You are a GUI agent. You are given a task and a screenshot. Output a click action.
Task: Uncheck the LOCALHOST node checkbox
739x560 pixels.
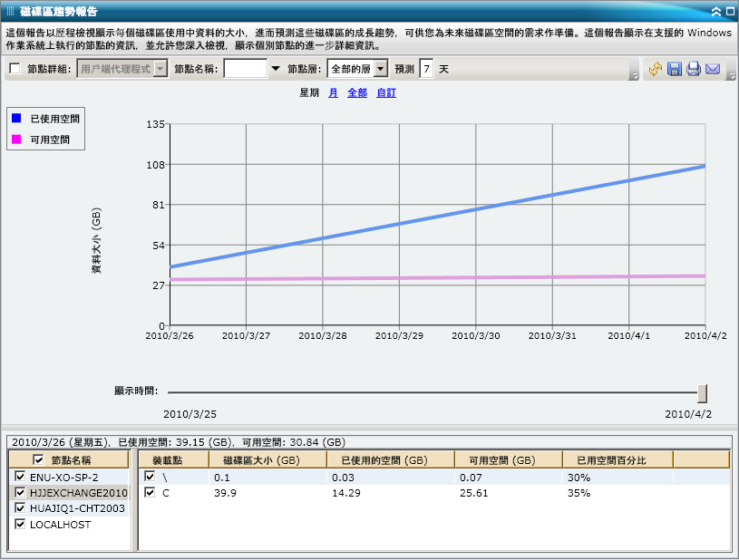click(x=20, y=524)
